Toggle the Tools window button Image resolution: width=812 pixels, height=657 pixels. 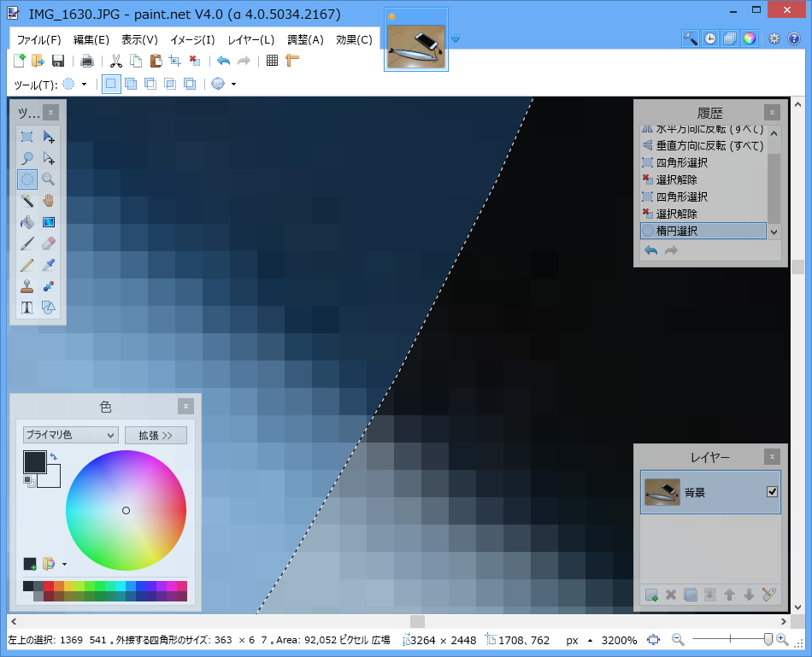691,38
